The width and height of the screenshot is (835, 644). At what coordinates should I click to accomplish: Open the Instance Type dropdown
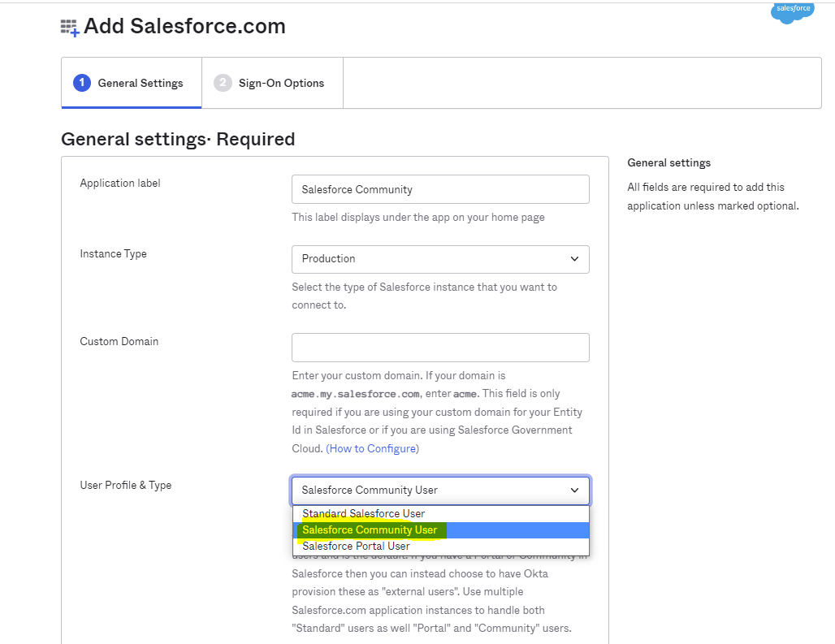440,259
